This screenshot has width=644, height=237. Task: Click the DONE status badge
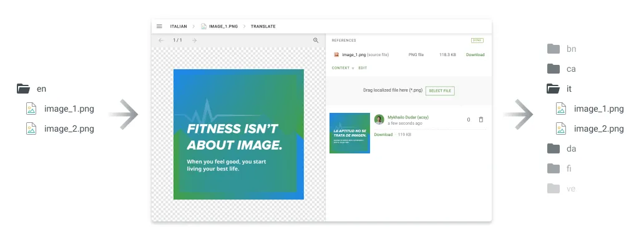[477, 41]
